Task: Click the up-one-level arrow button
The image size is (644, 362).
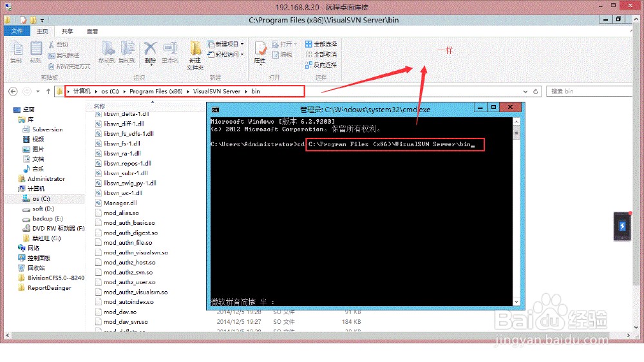Action: [x=48, y=91]
